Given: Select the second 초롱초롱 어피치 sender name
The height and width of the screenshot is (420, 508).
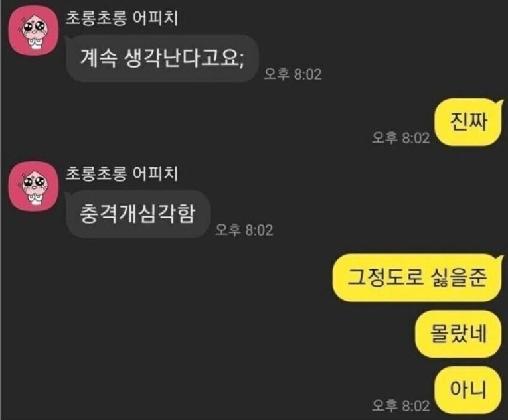Looking at the screenshot, I should [122, 174].
